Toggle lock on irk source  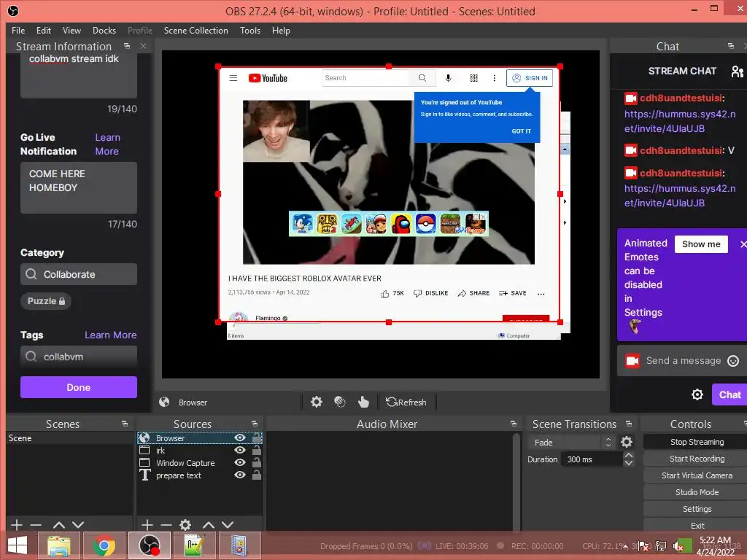tap(256, 449)
